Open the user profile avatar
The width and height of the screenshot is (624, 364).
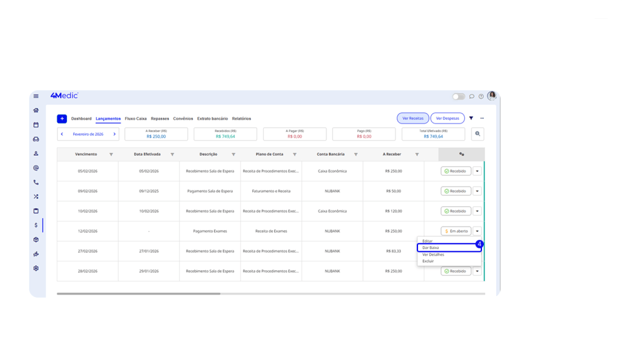492,96
